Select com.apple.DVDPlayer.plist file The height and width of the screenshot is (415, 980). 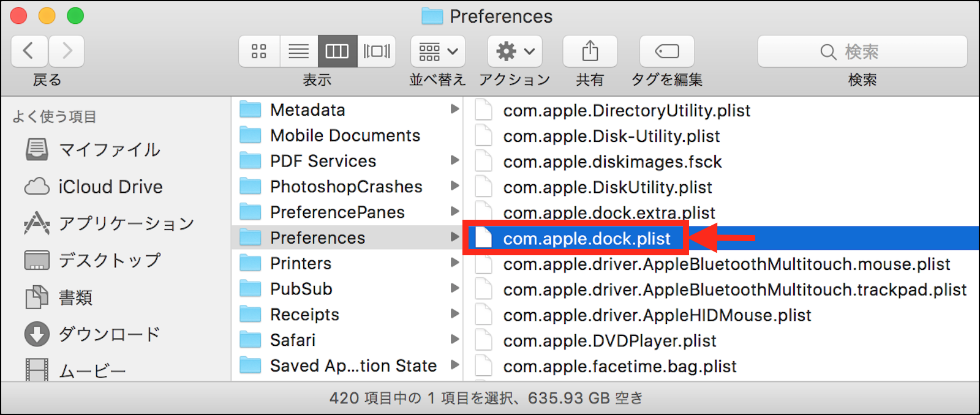pos(609,341)
